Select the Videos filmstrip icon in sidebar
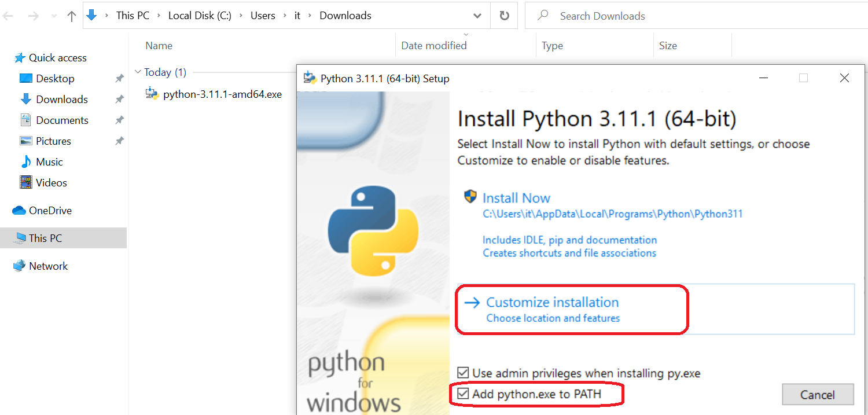 (x=26, y=183)
